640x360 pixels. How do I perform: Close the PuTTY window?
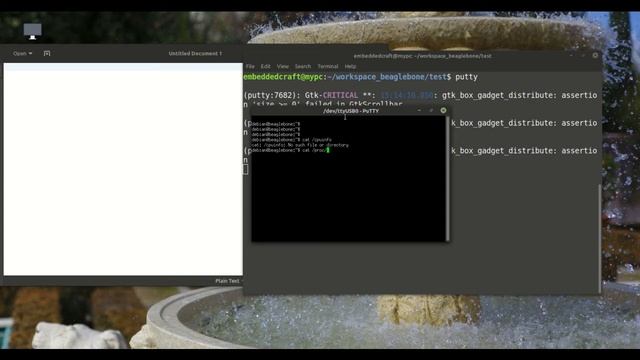[443, 110]
